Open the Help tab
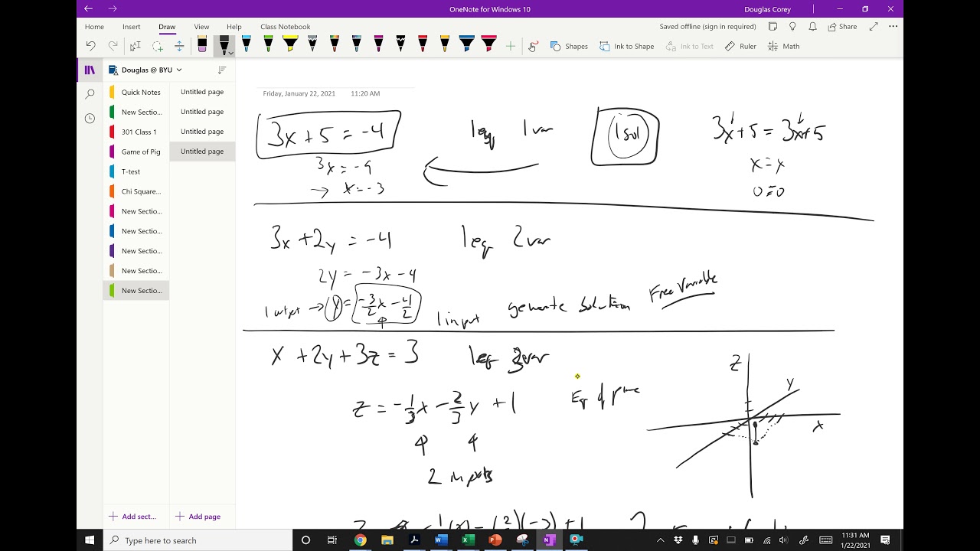 point(234,27)
